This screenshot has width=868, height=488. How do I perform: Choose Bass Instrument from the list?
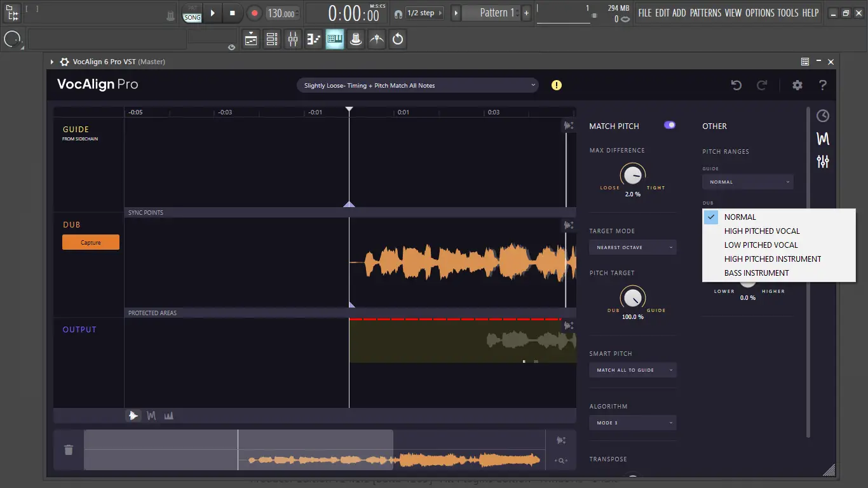coord(756,273)
